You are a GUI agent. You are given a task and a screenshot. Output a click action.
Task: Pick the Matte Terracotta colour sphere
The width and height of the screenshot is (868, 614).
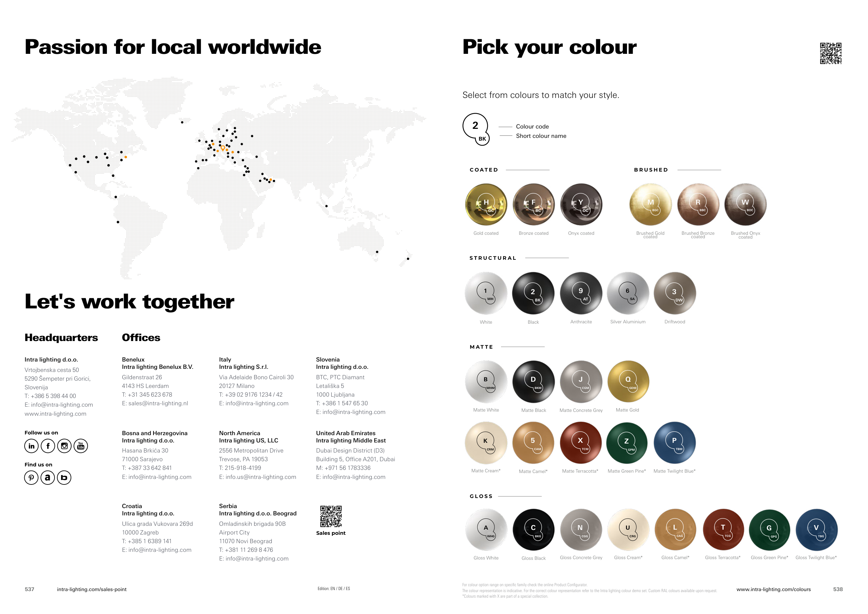pyautogui.click(x=580, y=443)
